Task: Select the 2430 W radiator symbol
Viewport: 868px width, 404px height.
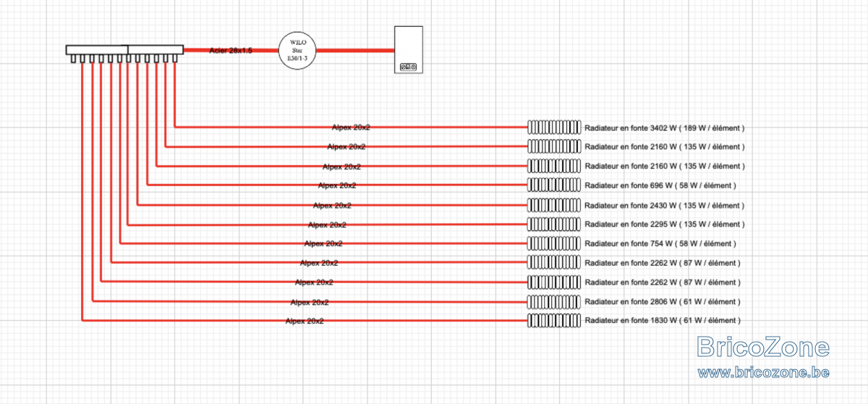Action: (553, 205)
